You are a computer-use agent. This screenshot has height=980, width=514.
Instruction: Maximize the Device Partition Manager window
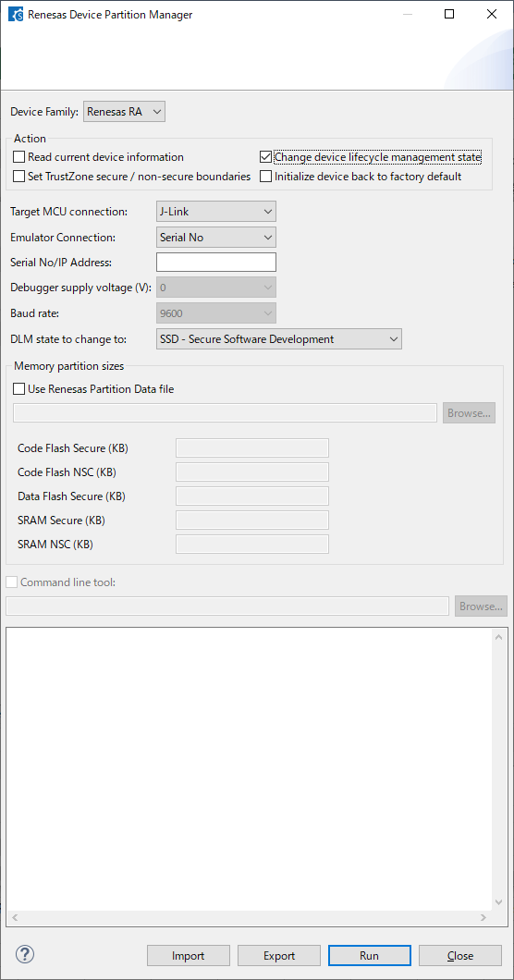click(x=449, y=15)
